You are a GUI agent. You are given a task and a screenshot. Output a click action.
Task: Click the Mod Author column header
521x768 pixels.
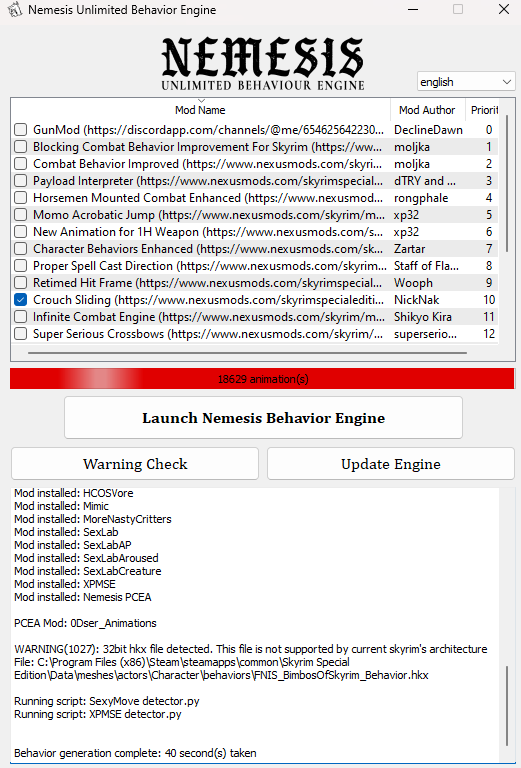(427, 110)
